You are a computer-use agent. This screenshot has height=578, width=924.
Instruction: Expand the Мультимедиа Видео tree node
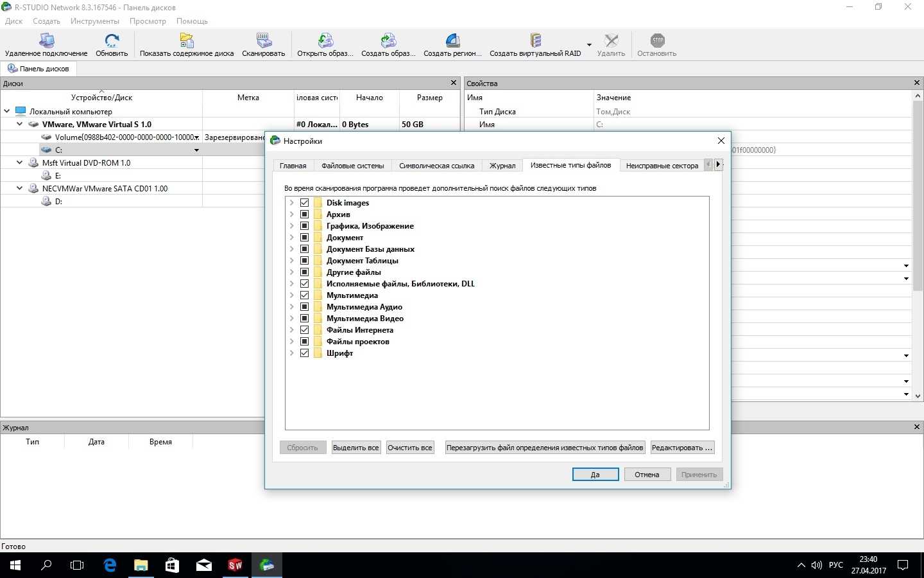click(x=291, y=319)
